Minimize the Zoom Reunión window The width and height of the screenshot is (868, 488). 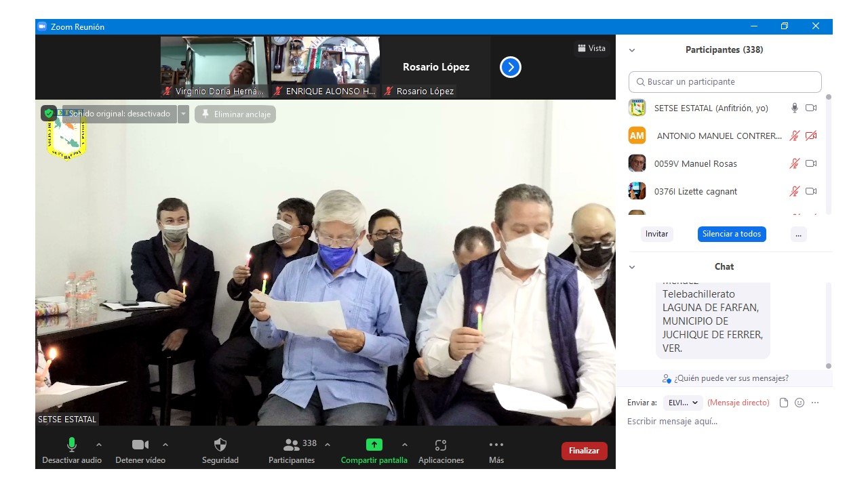point(754,26)
